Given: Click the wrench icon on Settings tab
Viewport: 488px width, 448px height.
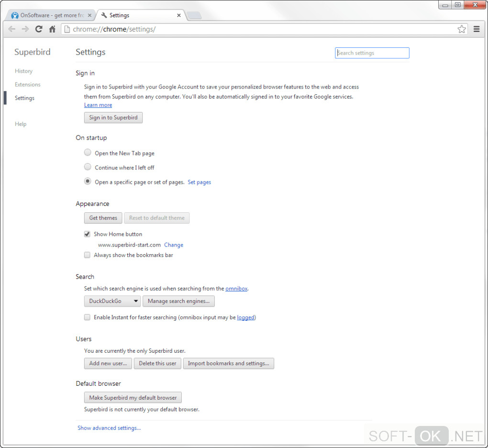Looking at the screenshot, I should point(104,15).
